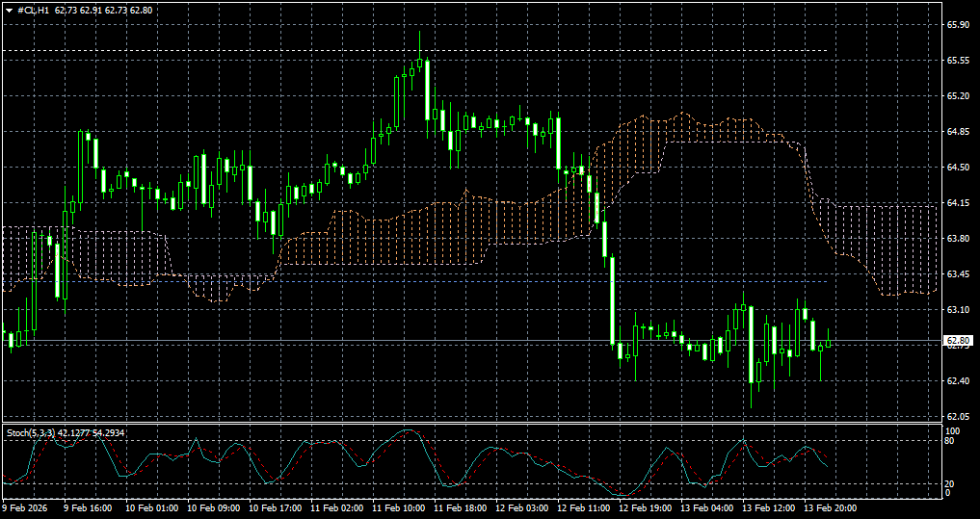Image resolution: width=980 pixels, height=519 pixels.
Task: Click the 13 Feb 20:00 time label
Action: coord(832,508)
